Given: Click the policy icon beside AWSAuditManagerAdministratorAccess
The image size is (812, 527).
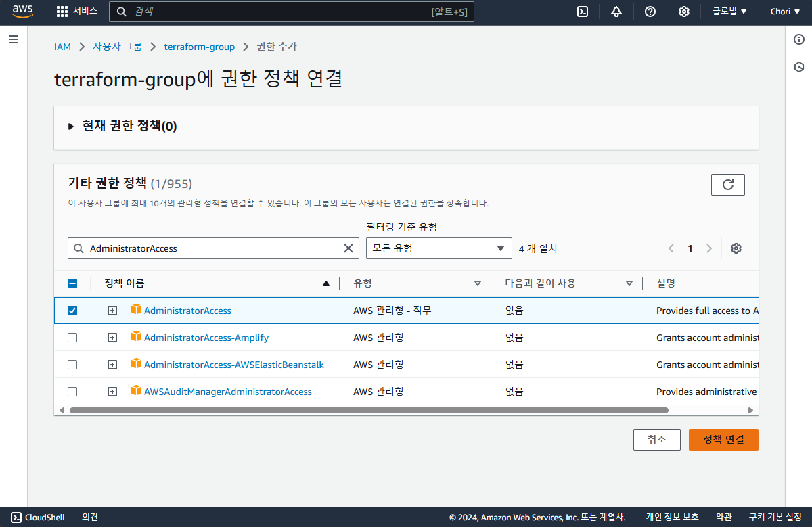Looking at the screenshot, I should 136,391.
